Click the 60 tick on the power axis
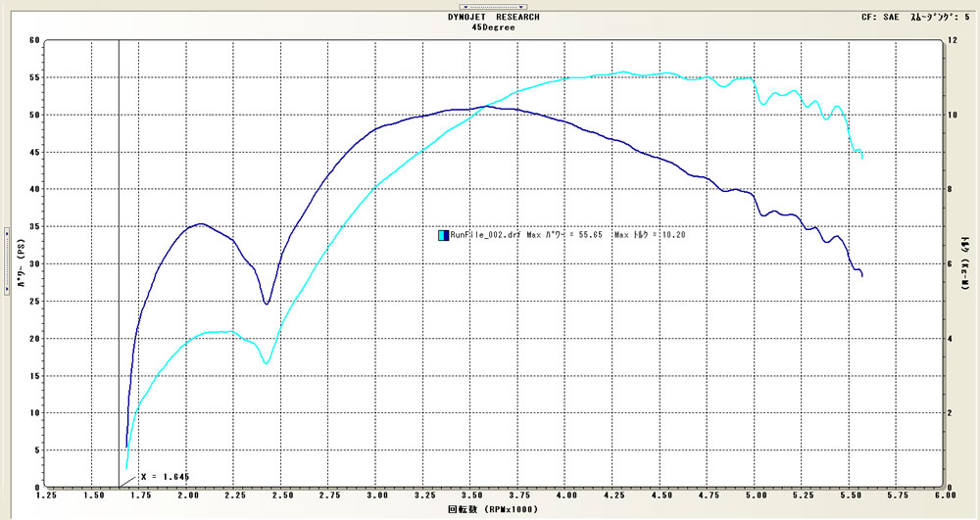 pyautogui.click(x=33, y=40)
